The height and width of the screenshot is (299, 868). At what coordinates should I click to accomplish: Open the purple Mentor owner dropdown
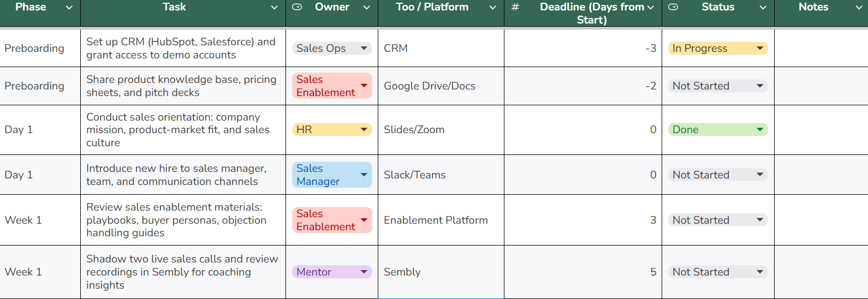pyautogui.click(x=331, y=272)
